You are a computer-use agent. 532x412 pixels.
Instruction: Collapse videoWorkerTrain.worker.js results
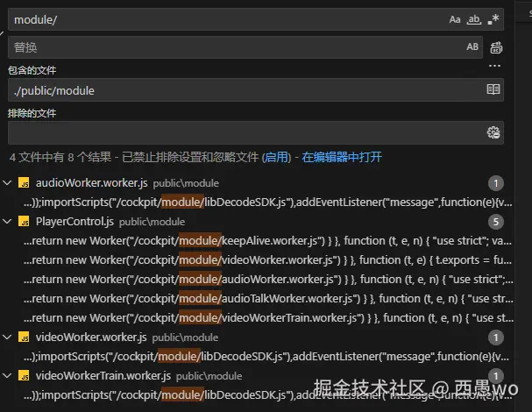(x=7, y=376)
